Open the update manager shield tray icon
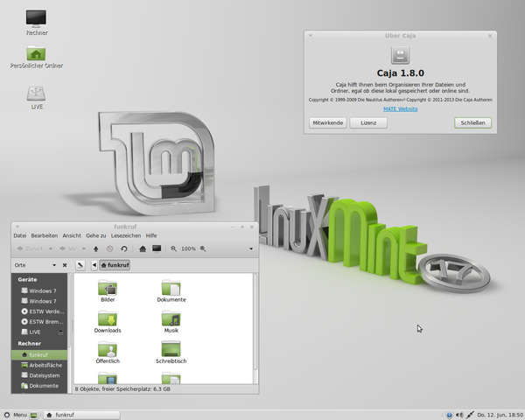This screenshot has height=420, width=525. (450, 416)
